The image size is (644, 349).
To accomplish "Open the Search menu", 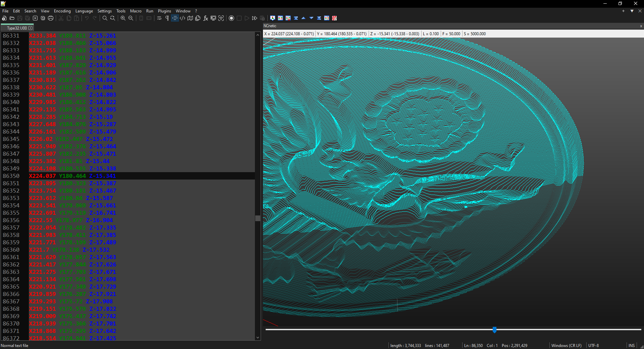I will [30, 11].
